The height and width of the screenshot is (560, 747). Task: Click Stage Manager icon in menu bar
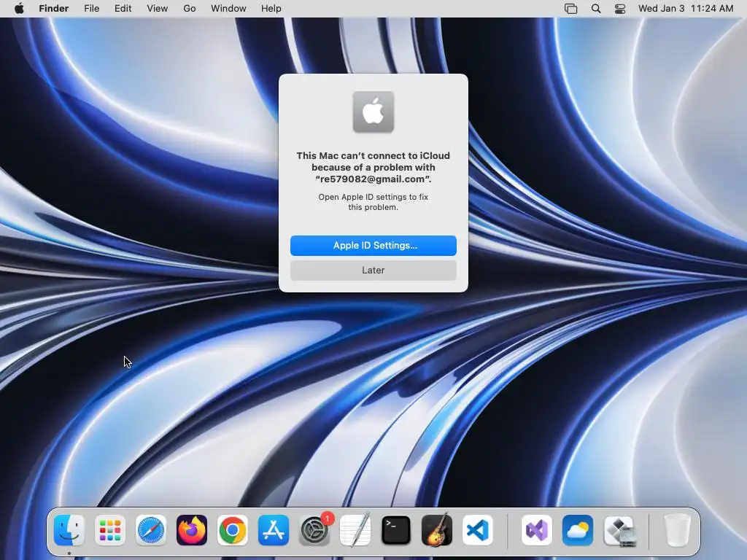click(570, 8)
